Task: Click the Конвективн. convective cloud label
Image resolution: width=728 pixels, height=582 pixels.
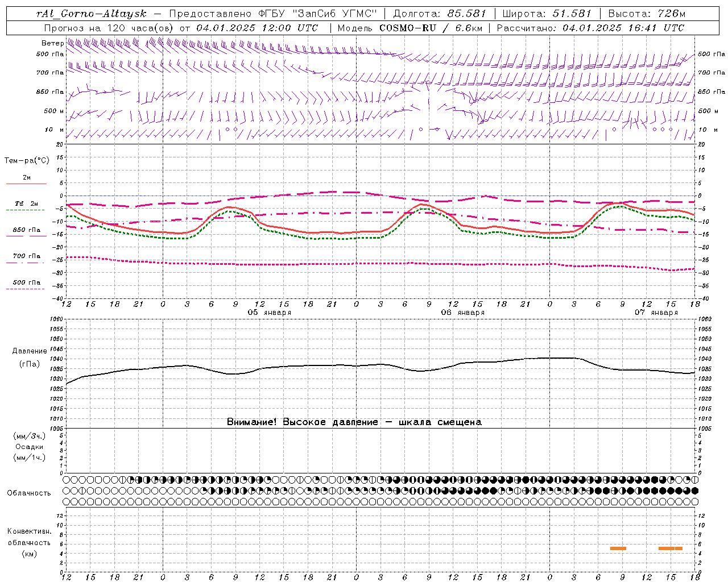Action: [x=29, y=531]
